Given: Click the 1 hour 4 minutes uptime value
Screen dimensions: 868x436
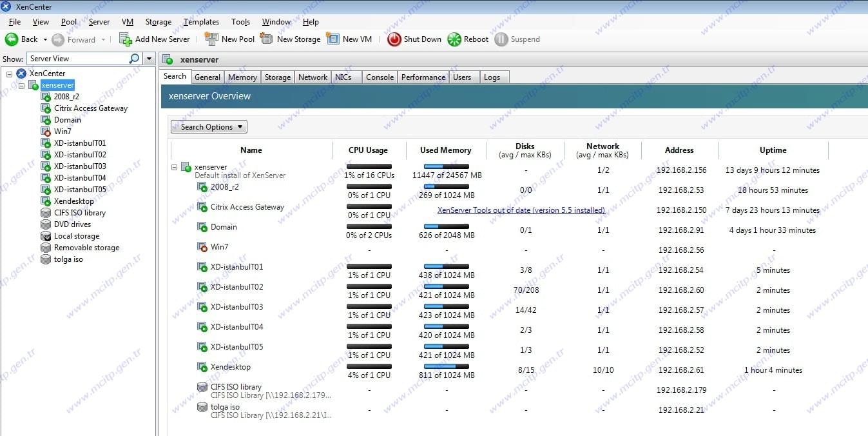Looking at the screenshot, I should point(773,370).
